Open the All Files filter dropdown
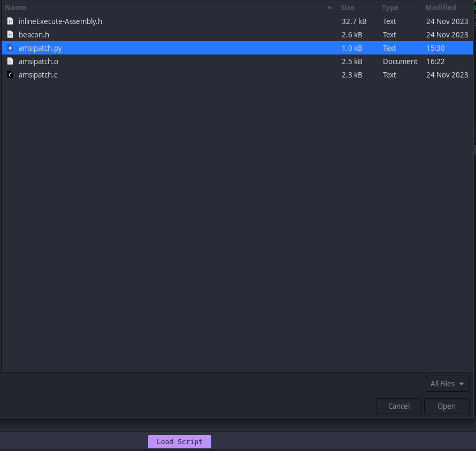476x451 pixels. [x=447, y=383]
